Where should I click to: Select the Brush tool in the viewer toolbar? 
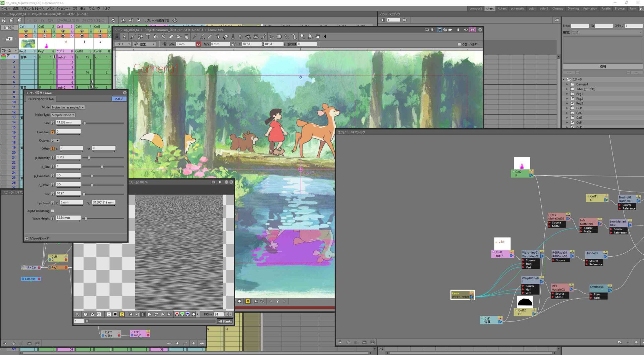click(x=132, y=37)
